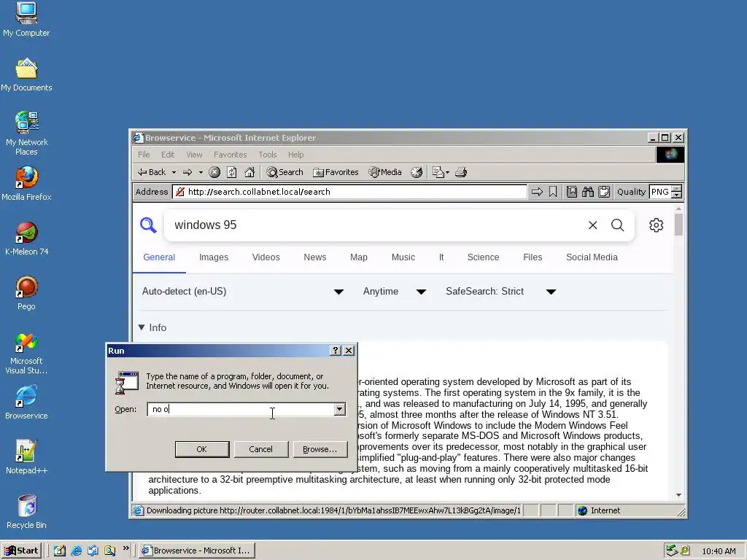Click the Forward arrow icon
Viewport: 747px width, 560px height.
coord(187,172)
